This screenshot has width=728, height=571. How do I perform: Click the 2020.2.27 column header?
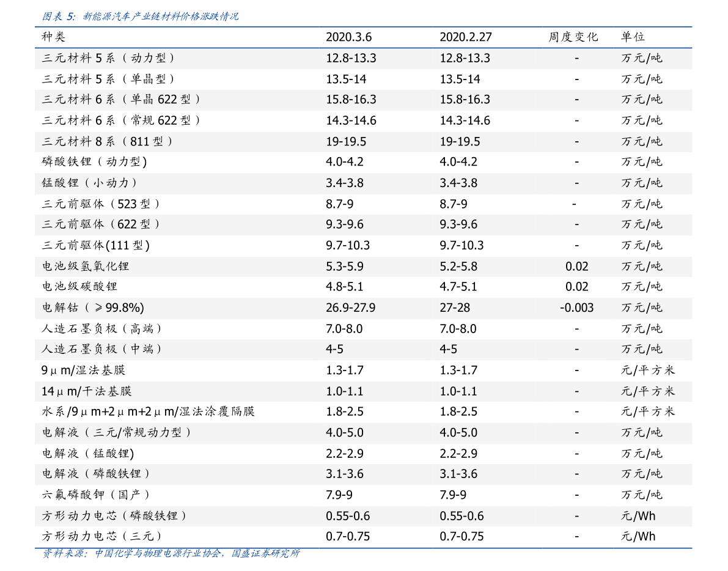465,37
